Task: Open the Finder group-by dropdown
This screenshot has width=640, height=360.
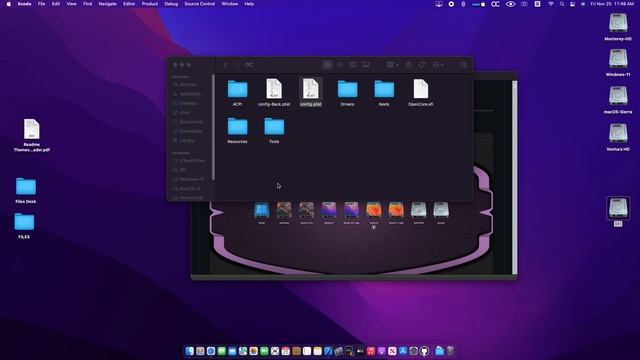Action: 393,64
